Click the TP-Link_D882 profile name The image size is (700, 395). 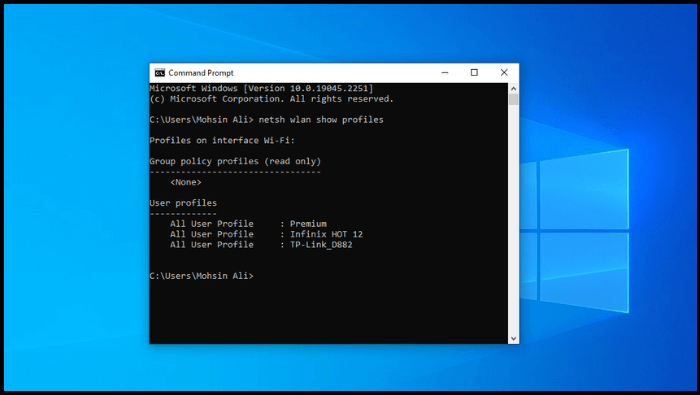(x=321, y=245)
